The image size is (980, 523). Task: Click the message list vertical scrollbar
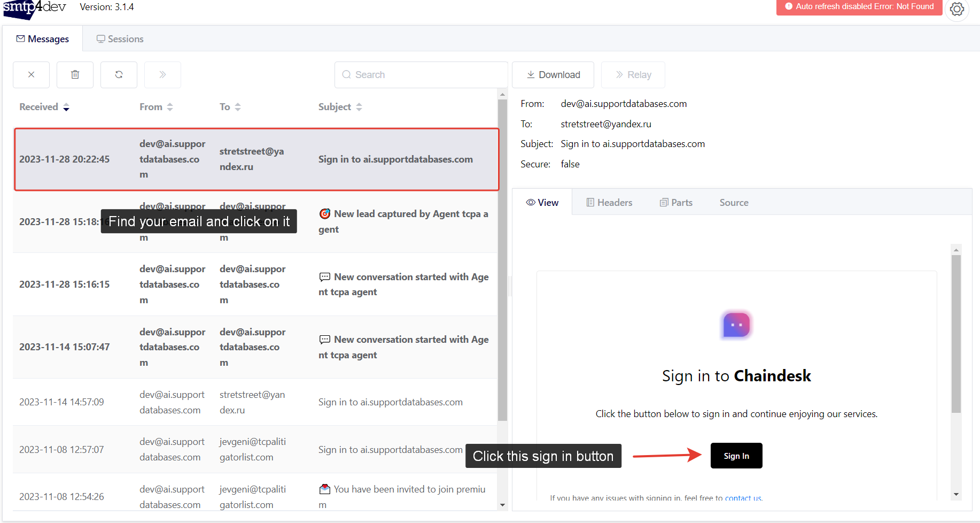[502, 257]
